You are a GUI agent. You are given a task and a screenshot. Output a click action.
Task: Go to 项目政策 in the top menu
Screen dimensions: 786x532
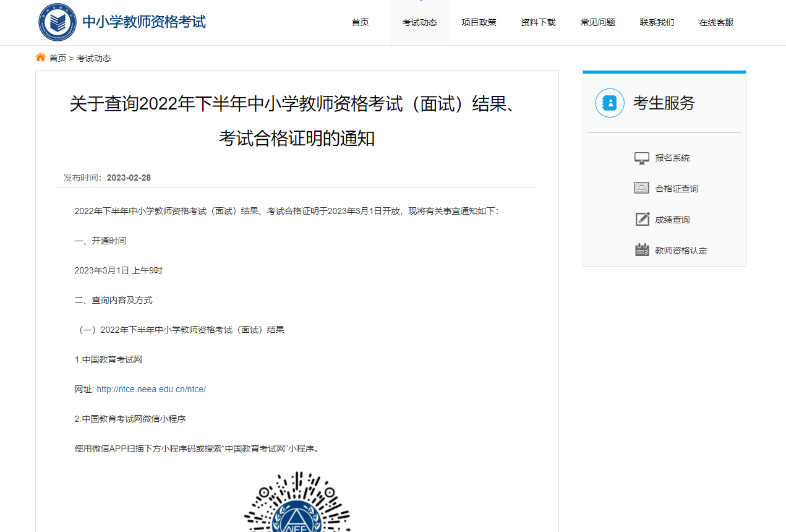pos(479,22)
